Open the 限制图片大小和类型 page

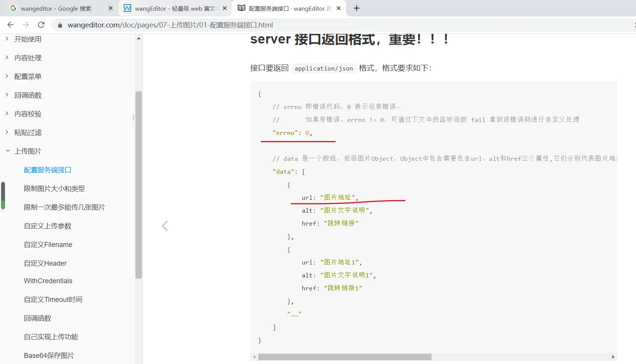(x=55, y=189)
